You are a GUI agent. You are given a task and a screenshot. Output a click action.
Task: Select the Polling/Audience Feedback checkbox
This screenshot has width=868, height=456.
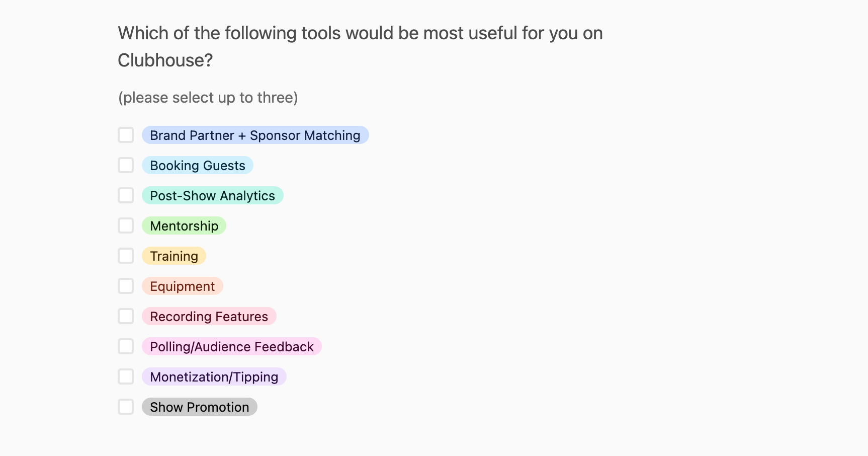click(x=126, y=346)
